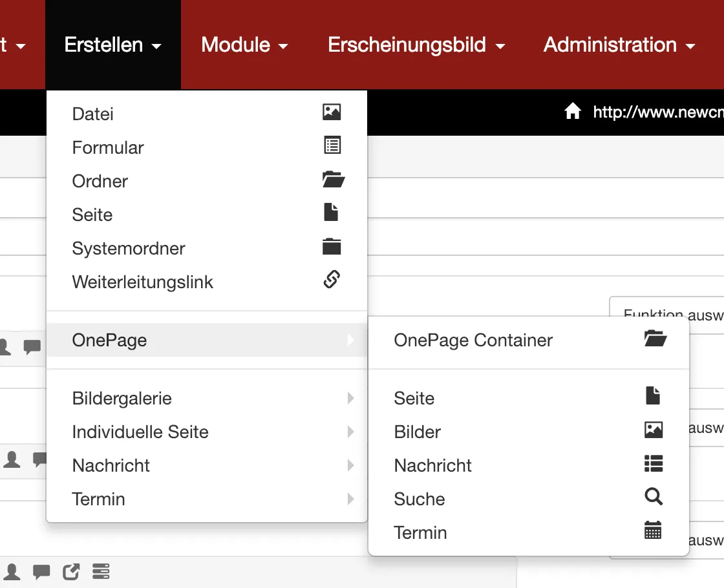Collapse the Erstellen menu in navbar
The width and height of the screenshot is (724, 588).
[x=112, y=45]
